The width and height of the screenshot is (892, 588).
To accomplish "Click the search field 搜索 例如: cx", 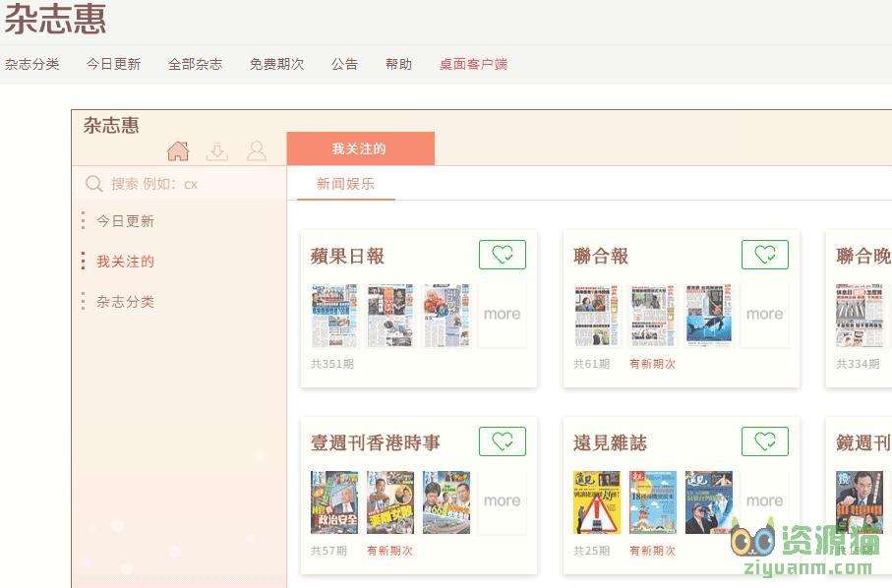I will click(x=179, y=184).
